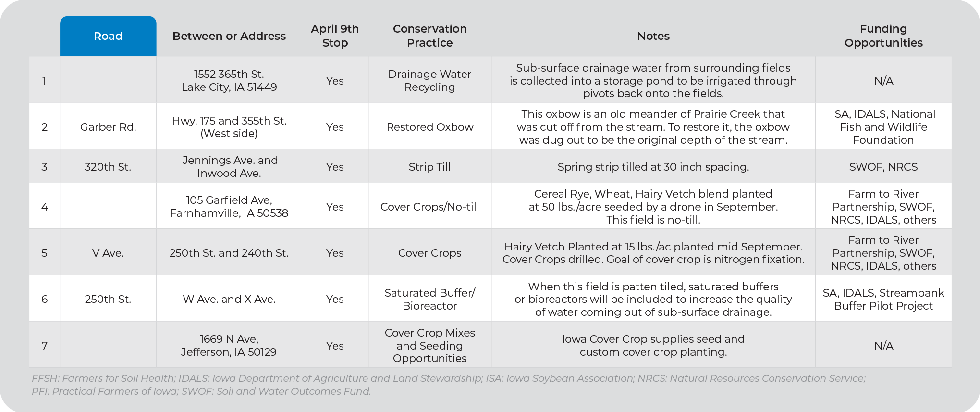Click row number 7 in the first column

pos(44,346)
